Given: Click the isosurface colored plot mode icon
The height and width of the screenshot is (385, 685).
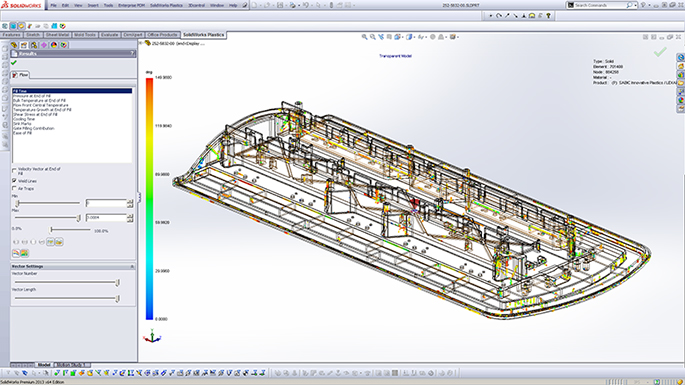Looking at the screenshot, I should 24,253.
